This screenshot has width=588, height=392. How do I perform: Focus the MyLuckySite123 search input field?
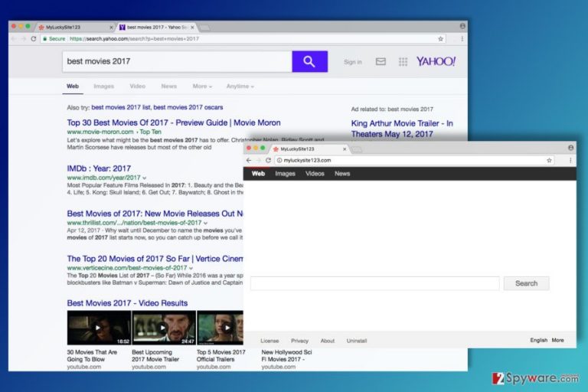point(375,283)
